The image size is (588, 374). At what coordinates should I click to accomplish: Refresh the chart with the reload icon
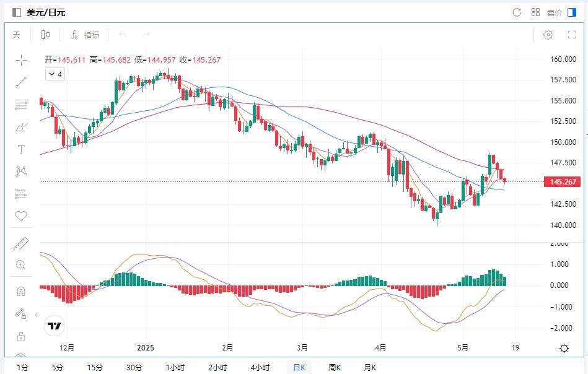(517, 12)
